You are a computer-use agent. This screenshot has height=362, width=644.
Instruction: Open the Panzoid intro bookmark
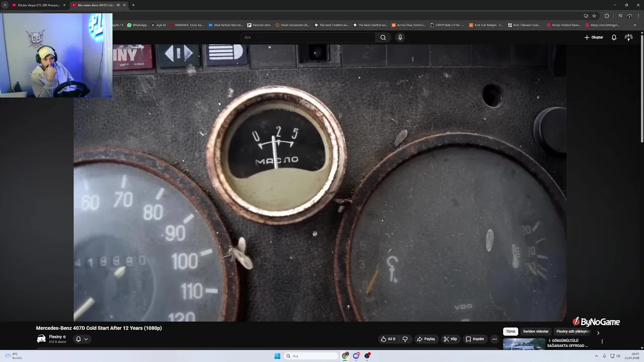click(x=259, y=25)
